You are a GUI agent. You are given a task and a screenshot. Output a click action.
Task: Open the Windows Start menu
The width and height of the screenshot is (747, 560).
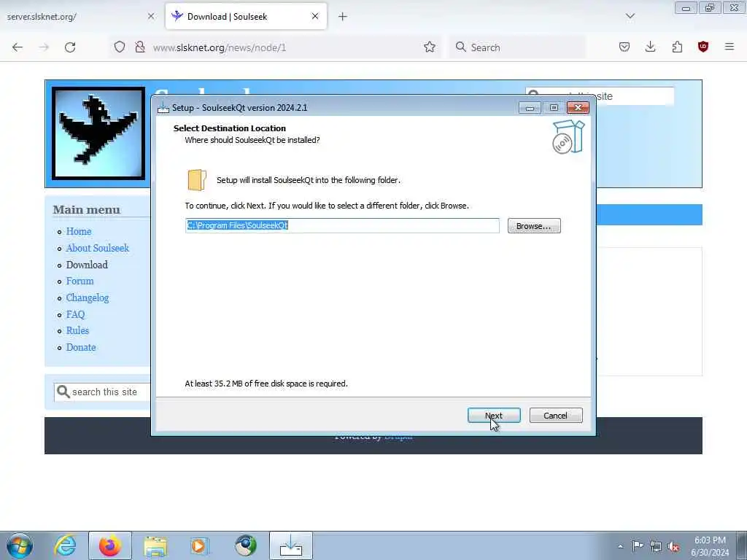coord(20,545)
